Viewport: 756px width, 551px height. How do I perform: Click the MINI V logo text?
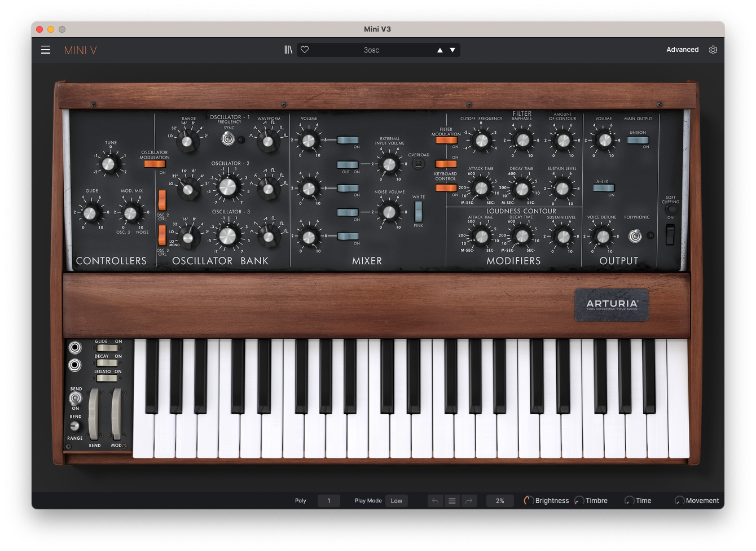tap(80, 50)
